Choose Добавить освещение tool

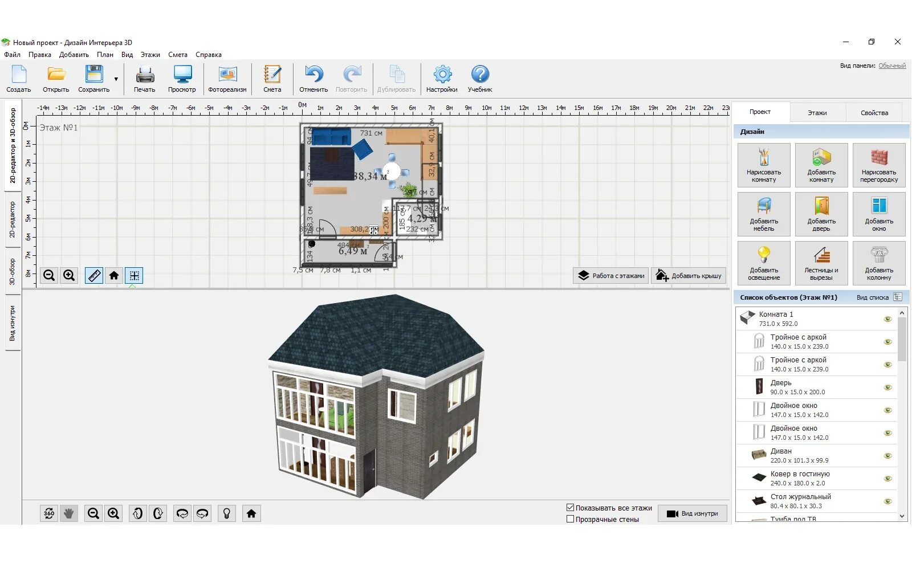pyautogui.click(x=764, y=263)
